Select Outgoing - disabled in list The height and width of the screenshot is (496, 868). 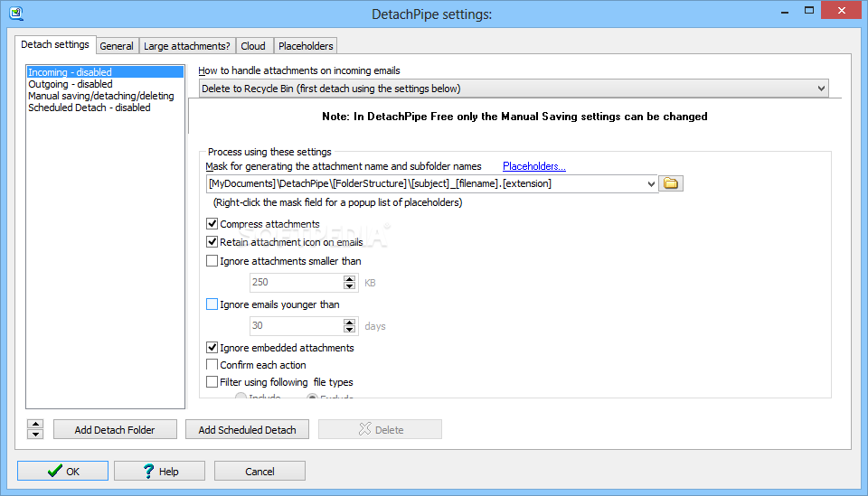click(x=105, y=84)
